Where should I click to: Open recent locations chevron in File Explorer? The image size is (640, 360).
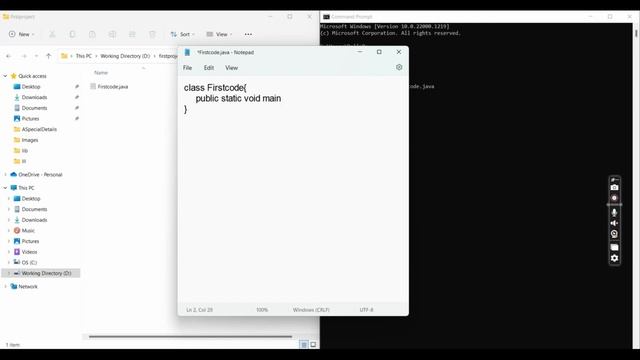tap(36, 56)
